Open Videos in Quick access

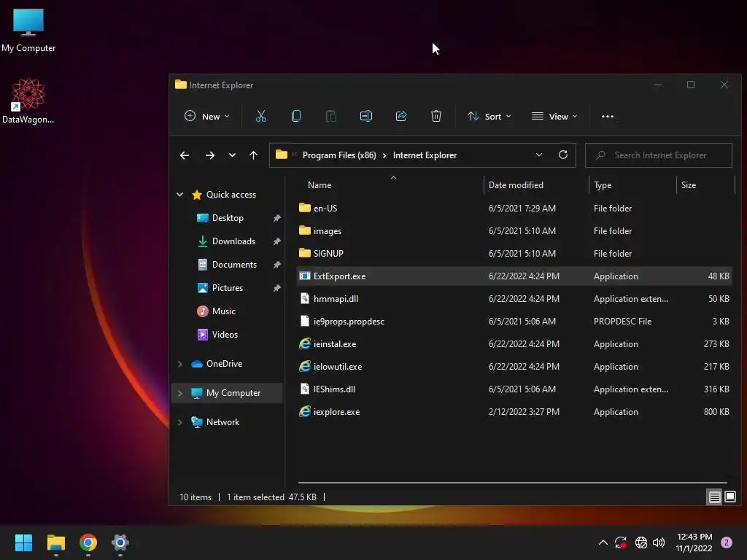click(225, 334)
